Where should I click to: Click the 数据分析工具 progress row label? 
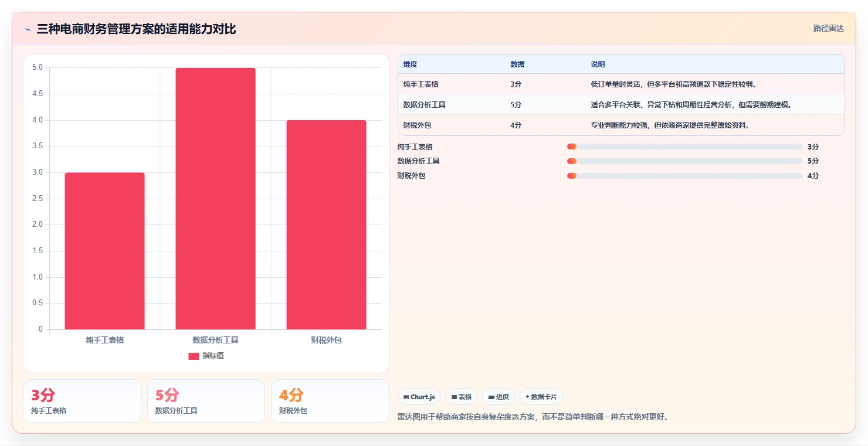tap(419, 161)
